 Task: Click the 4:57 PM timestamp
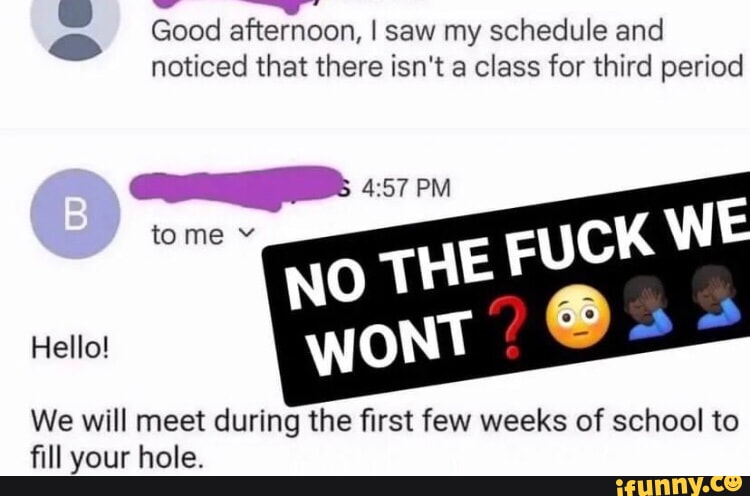point(406,188)
